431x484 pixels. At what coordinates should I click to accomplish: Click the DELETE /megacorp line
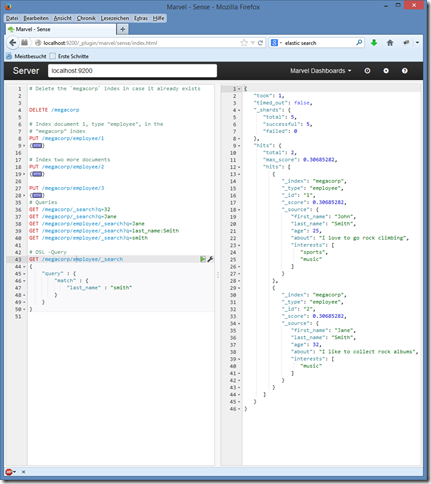tap(54, 110)
